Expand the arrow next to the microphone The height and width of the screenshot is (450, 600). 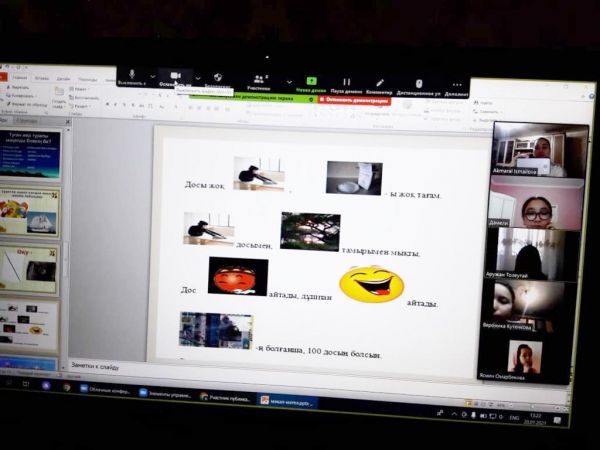(152, 77)
